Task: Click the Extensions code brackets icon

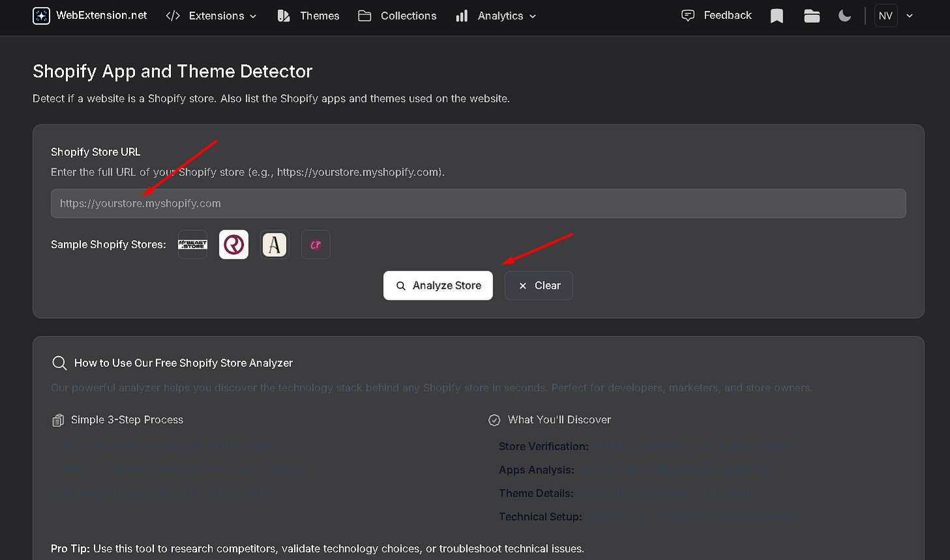Action: pos(173,16)
